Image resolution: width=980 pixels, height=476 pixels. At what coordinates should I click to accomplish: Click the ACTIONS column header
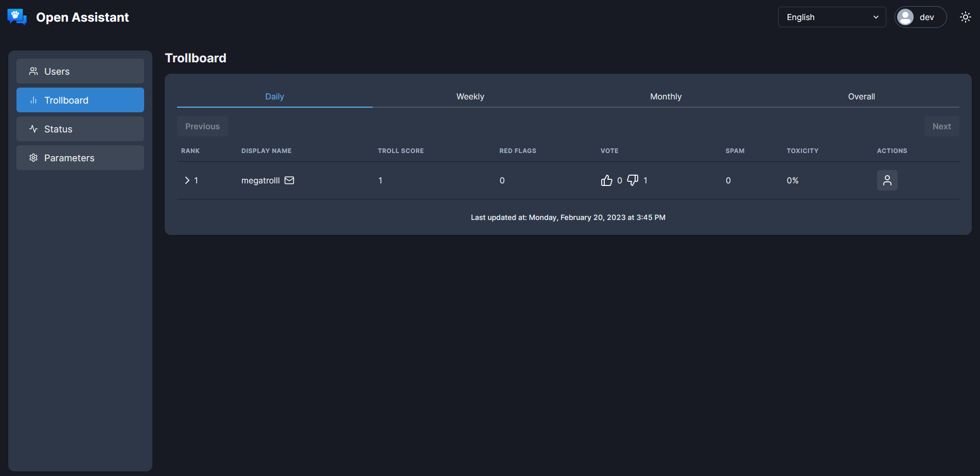[892, 151]
